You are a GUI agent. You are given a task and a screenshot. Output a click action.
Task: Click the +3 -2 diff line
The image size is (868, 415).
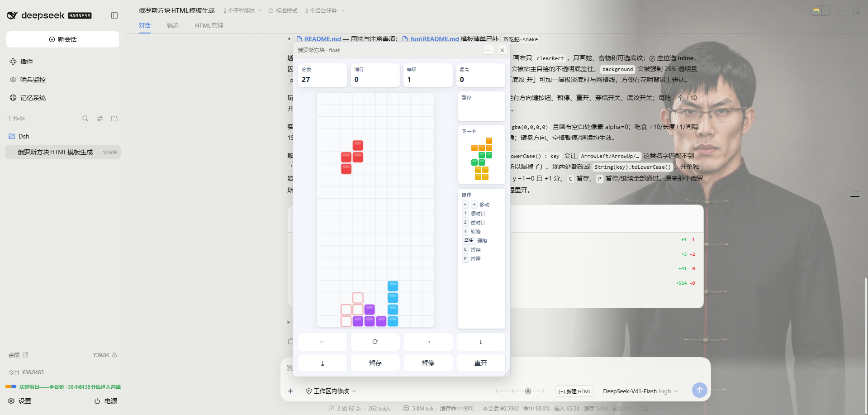tap(688, 254)
